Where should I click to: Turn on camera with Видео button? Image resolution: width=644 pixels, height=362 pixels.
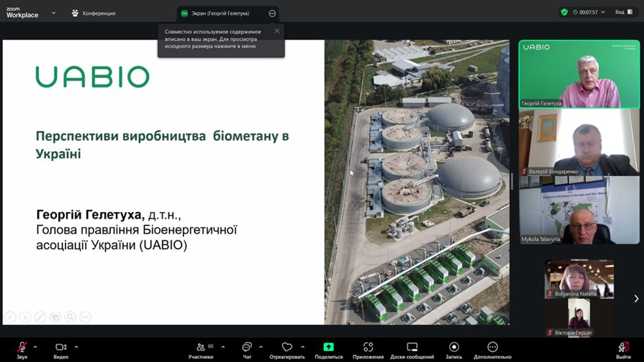(x=61, y=347)
